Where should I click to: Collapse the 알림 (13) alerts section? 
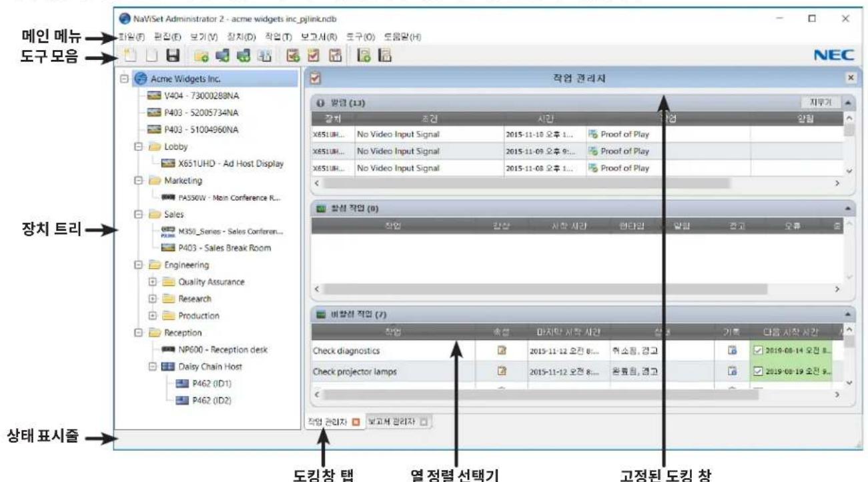pyautogui.click(x=847, y=103)
